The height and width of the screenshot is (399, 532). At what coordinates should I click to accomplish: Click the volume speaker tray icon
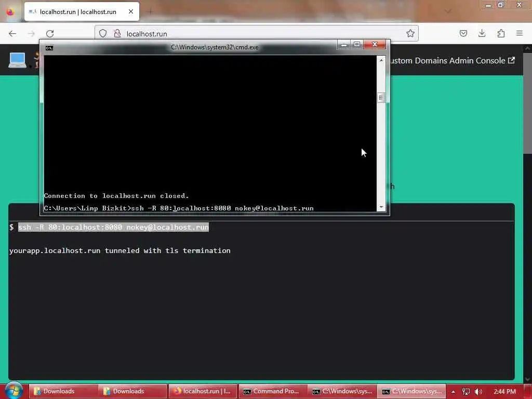pos(478,392)
